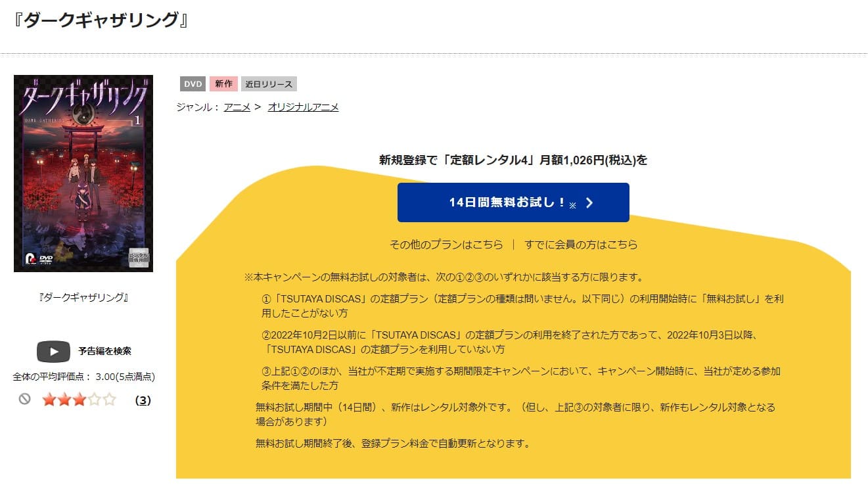This screenshot has width=868, height=495.
Task: Select the trailer play icon
Action: click(54, 351)
